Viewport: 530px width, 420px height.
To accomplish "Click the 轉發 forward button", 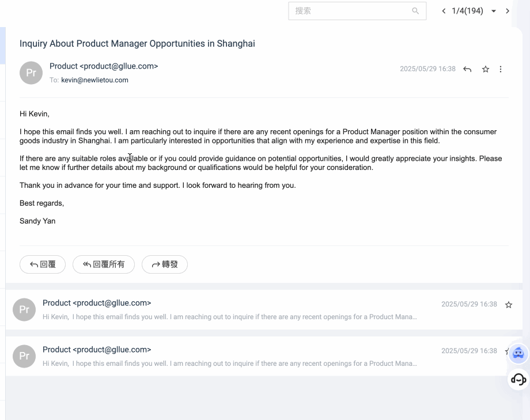I will (x=165, y=264).
